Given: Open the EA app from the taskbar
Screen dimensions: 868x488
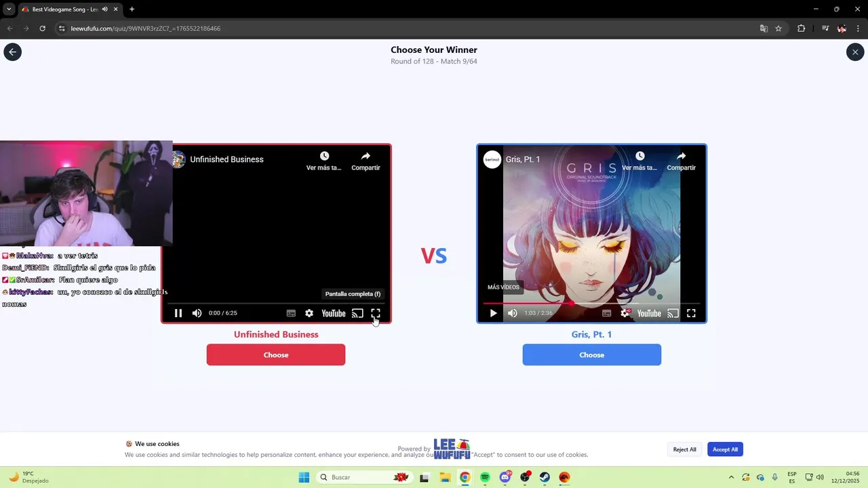Looking at the screenshot, I should pos(564,477).
